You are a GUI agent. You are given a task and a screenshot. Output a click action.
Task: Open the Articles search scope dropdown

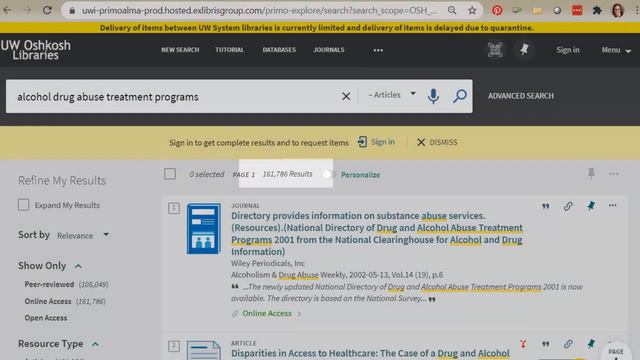[392, 95]
